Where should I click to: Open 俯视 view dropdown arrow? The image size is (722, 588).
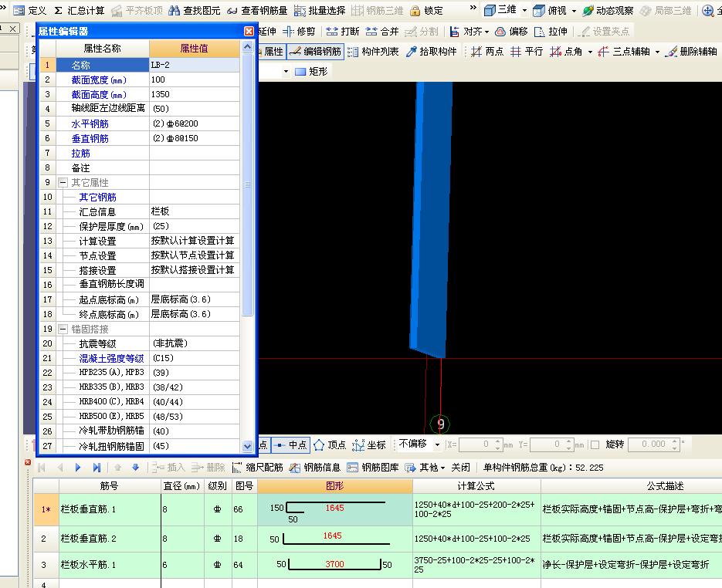[x=574, y=10]
